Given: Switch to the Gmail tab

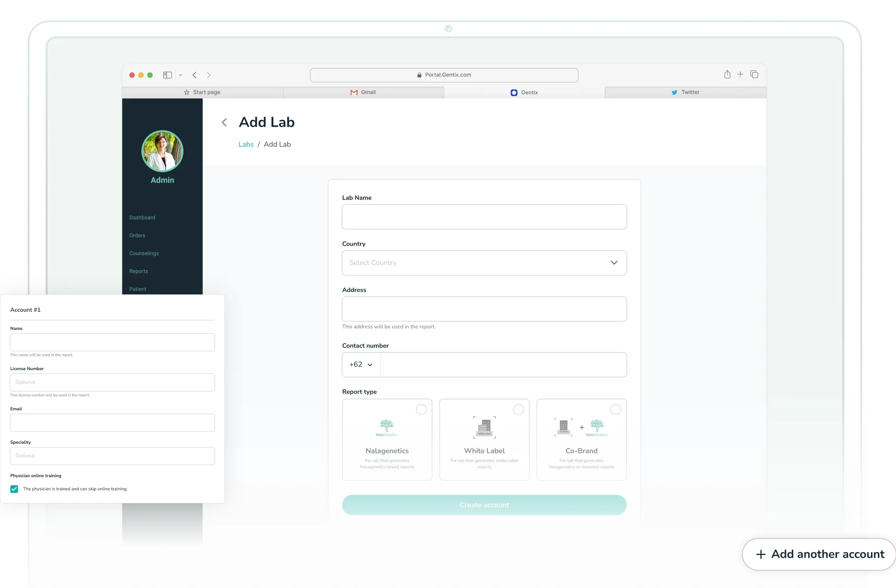Looking at the screenshot, I should pos(363,92).
